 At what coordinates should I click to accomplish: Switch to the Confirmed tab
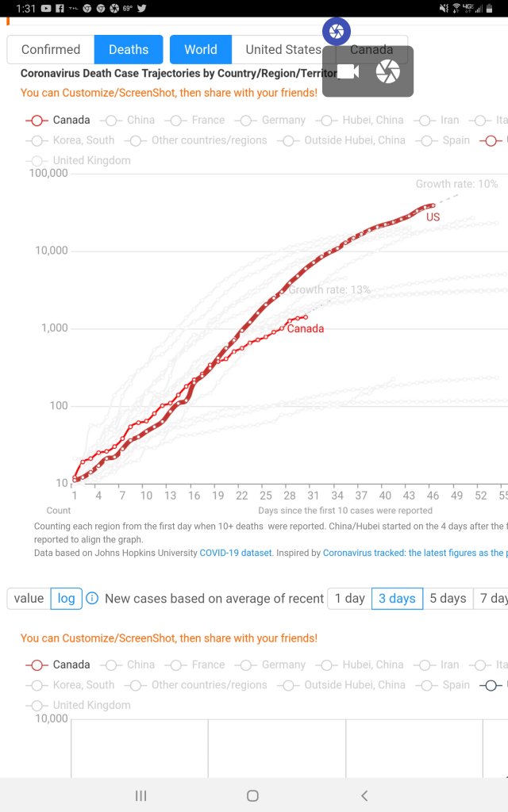(x=50, y=49)
